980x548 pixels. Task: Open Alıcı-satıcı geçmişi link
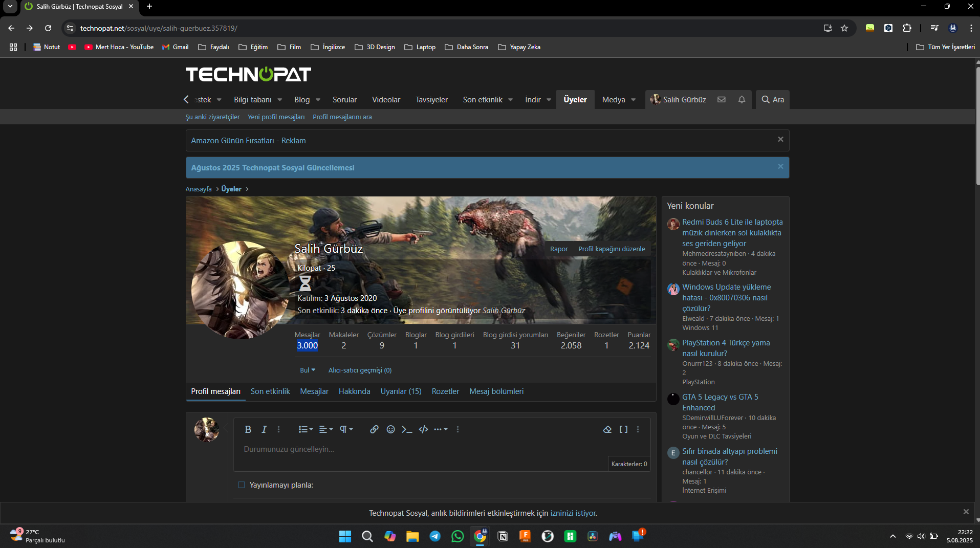click(x=360, y=370)
